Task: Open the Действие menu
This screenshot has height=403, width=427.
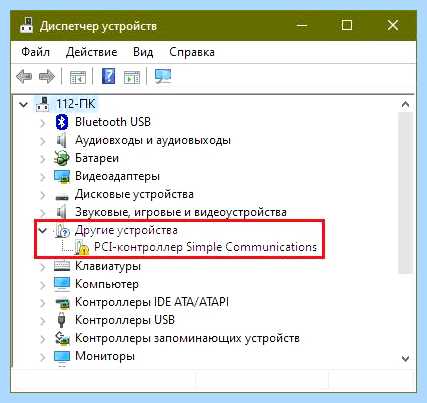Action: (x=91, y=52)
